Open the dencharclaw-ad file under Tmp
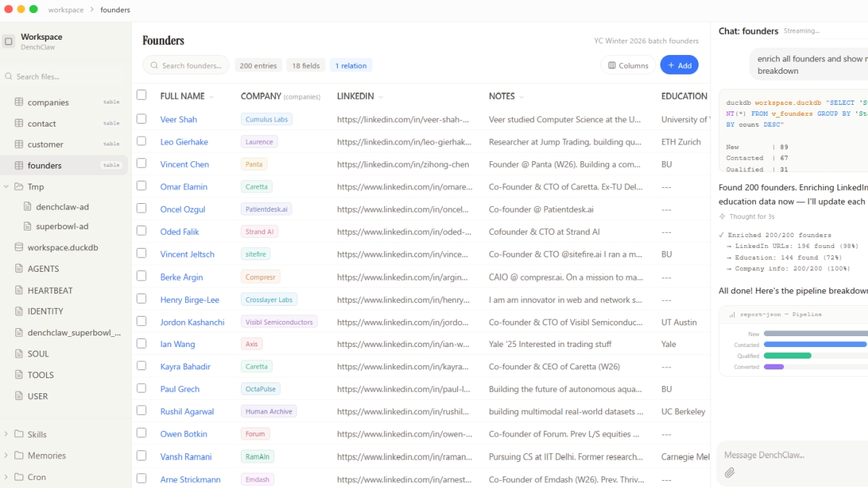 tap(62, 207)
